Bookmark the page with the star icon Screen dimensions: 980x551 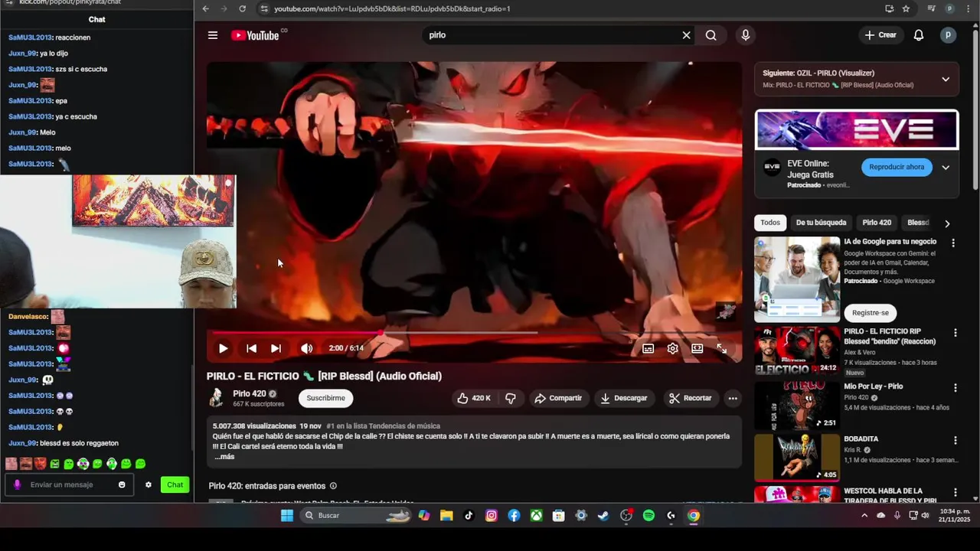click(x=906, y=8)
